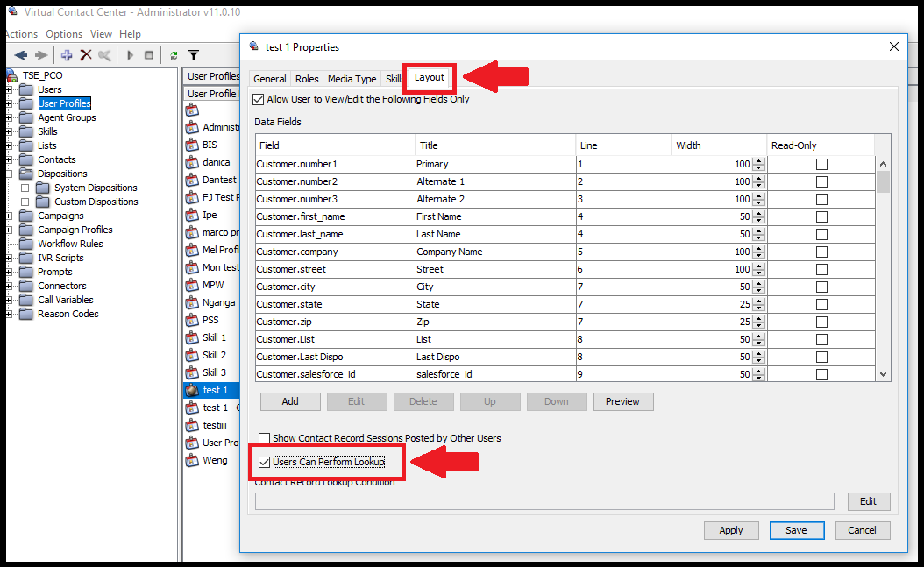Screen dimensions: 924x567
Task: Click the filter funnel toolbar icon
Action: click(x=193, y=55)
